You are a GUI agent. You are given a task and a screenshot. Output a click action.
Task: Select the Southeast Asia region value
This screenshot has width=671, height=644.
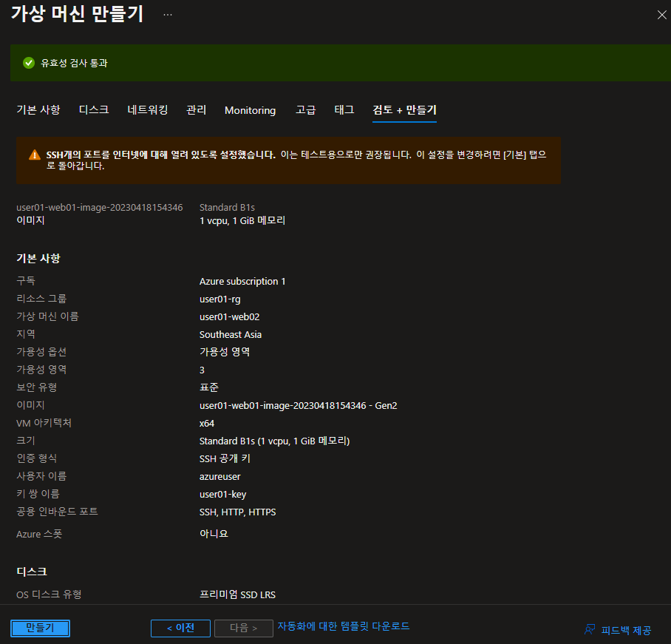click(231, 334)
